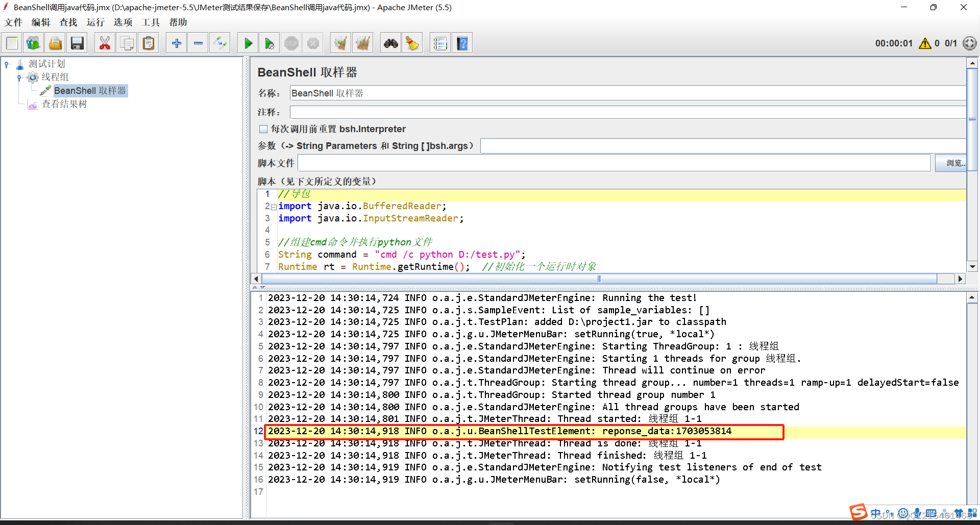Start the test with the green play icon
This screenshot has width=980, height=525.
click(248, 43)
